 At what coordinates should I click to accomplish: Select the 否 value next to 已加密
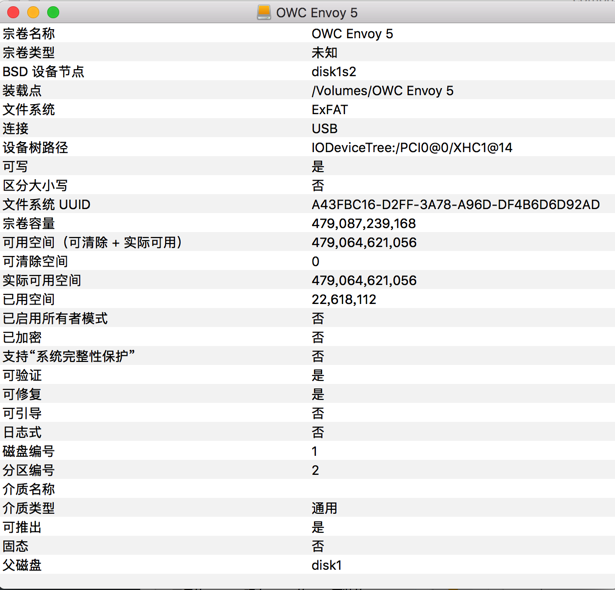click(x=318, y=337)
